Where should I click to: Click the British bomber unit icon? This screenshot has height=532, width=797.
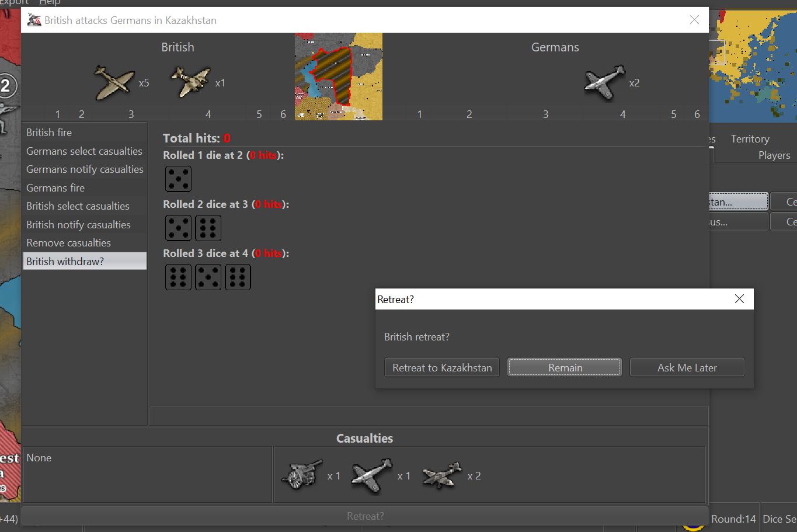click(x=190, y=82)
